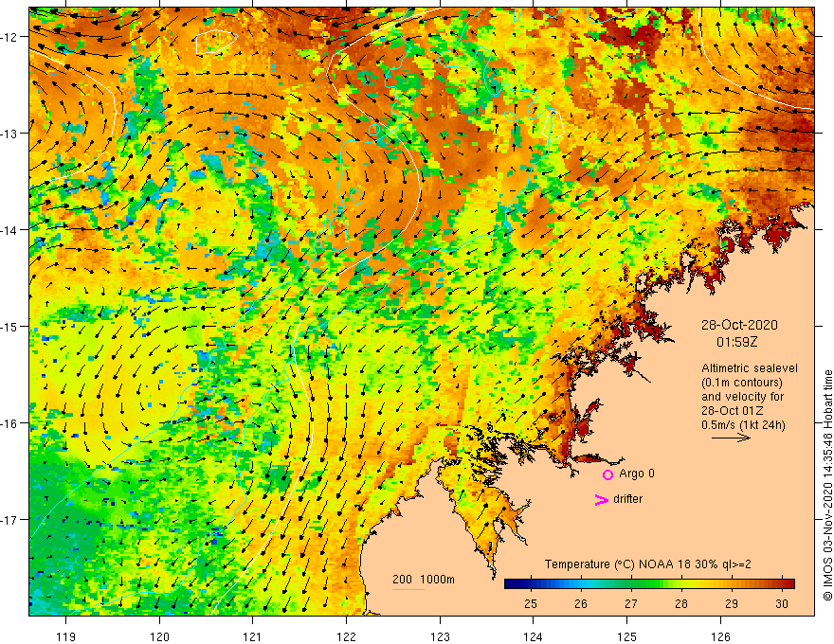Click the 0.5m/s velocity scale arrow
This screenshot has height=644, width=834.
coord(731,438)
